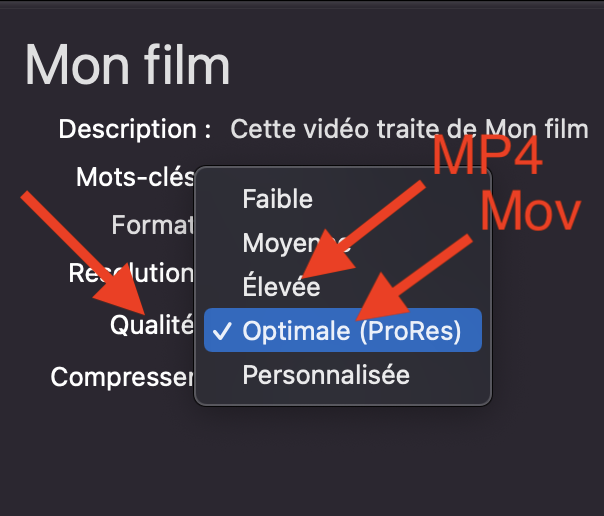Click the Compresser row label
This screenshot has height=516, width=604.
[x=121, y=377]
